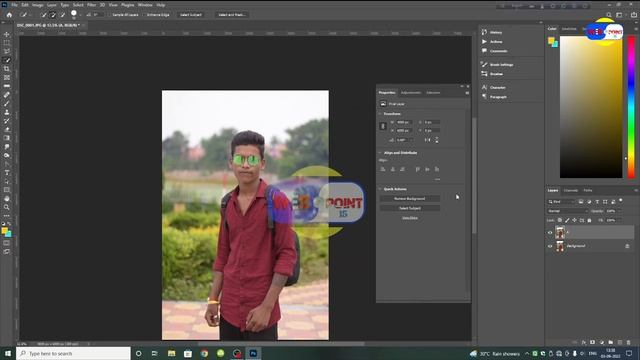Open the layer filter Kind dropdown

(x=561, y=202)
